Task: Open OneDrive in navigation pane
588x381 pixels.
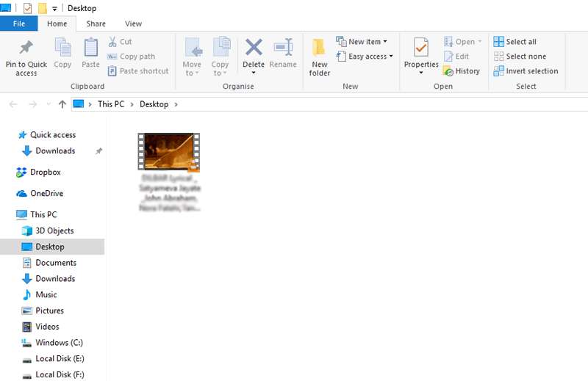Action: tap(40, 194)
